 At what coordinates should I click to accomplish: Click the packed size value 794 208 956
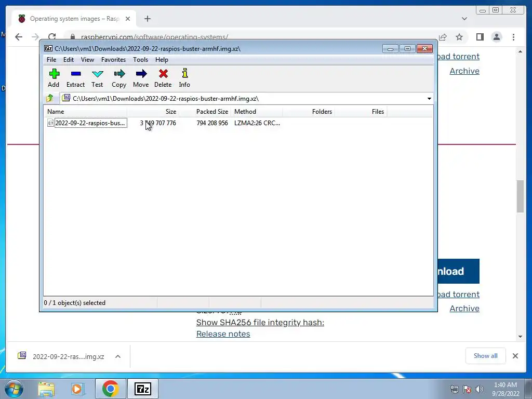[x=212, y=123]
